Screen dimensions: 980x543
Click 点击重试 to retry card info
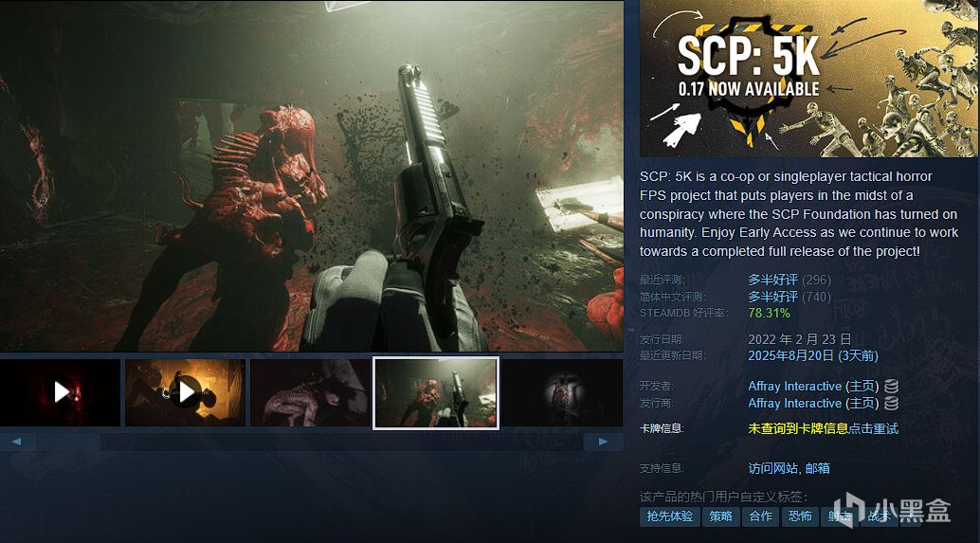pyautogui.click(x=874, y=428)
